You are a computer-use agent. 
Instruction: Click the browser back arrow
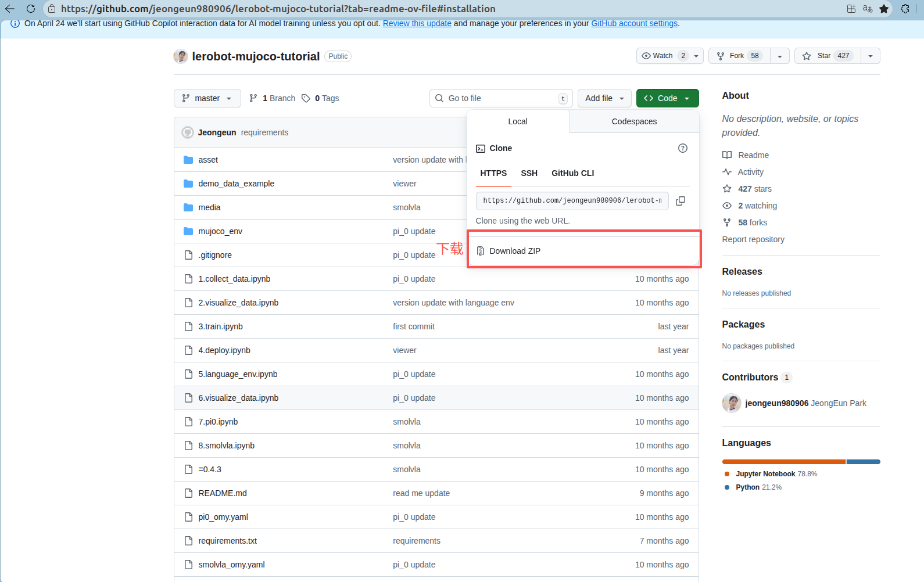(x=10, y=9)
